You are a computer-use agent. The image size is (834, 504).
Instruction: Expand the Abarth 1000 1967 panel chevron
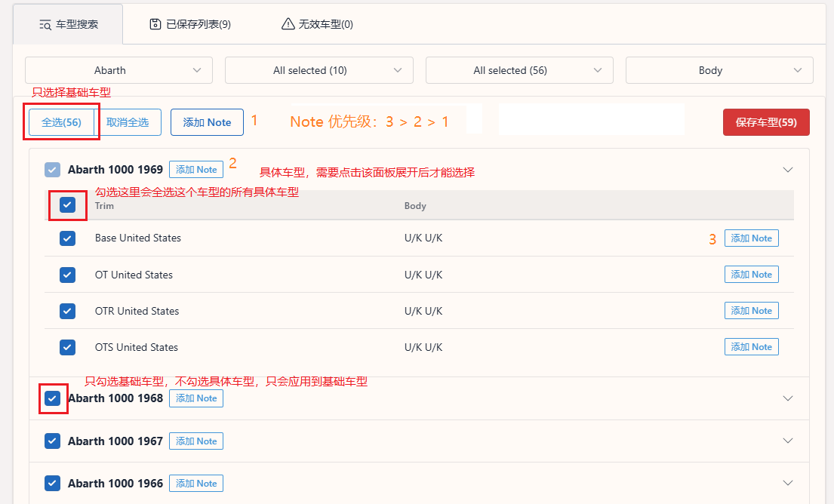pyautogui.click(x=789, y=441)
